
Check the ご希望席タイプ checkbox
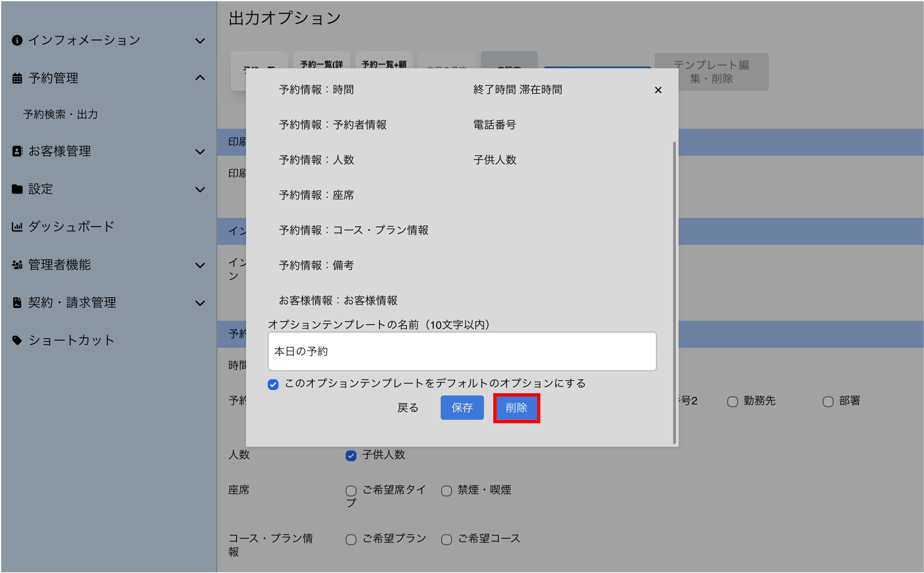(x=351, y=491)
